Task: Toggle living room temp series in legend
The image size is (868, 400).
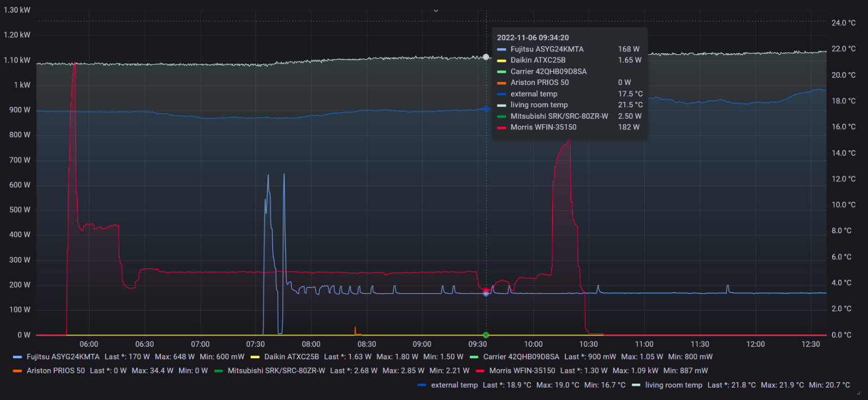Action: pyautogui.click(x=673, y=385)
